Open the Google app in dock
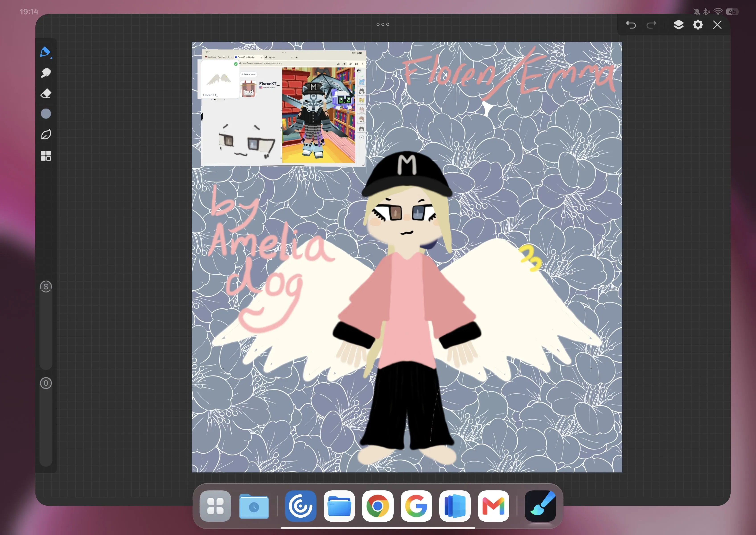756x535 pixels. tap(416, 506)
